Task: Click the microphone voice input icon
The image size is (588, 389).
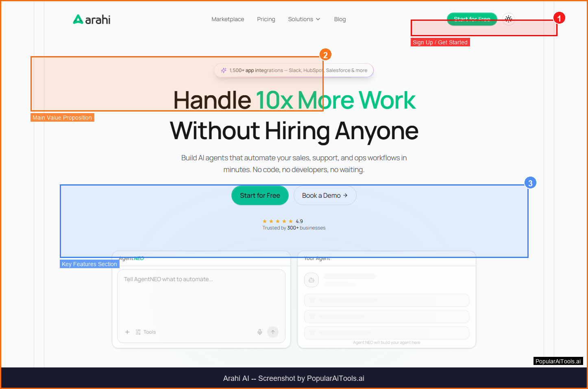Action: point(260,332)
